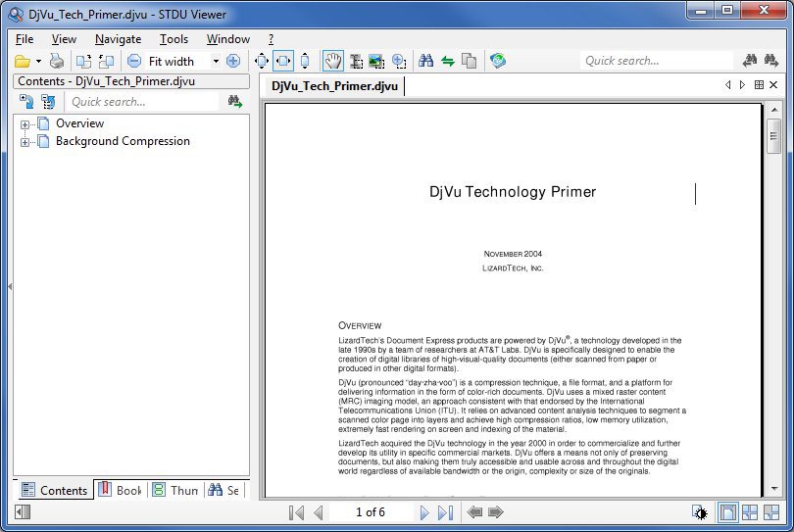Find previous match in toolbar search
The image size is (794, 532).
coord(750,61)
